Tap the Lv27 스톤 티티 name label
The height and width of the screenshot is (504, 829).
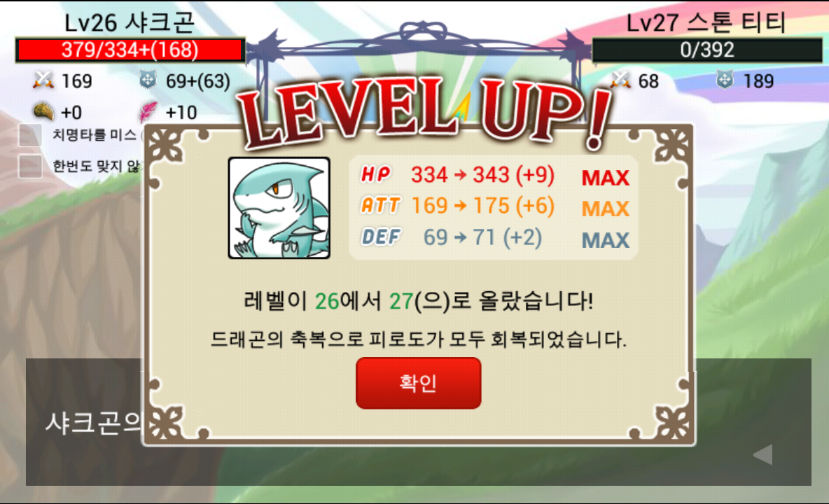coord(706,22)
